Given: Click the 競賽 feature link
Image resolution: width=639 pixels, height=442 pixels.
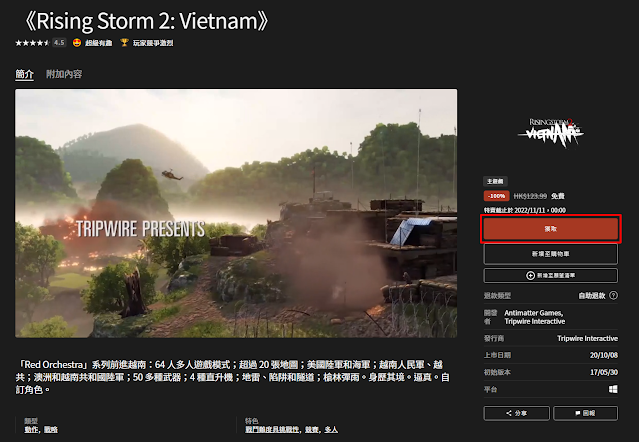Looking at the screenshot, I should 312,430.
